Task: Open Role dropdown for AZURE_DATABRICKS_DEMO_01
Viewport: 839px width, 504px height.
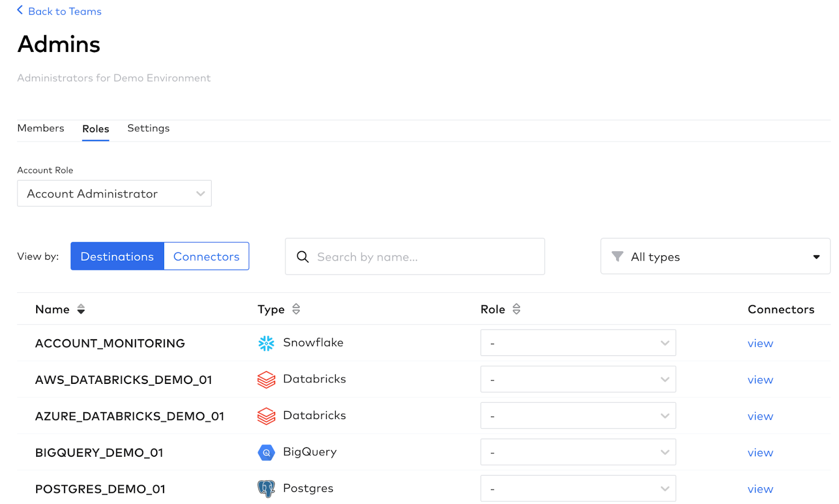Action: tap(578, 416)
